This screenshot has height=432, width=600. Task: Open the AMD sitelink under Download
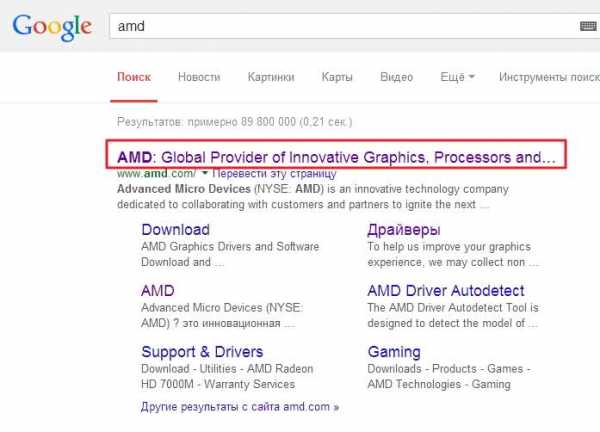pos(158,291)
